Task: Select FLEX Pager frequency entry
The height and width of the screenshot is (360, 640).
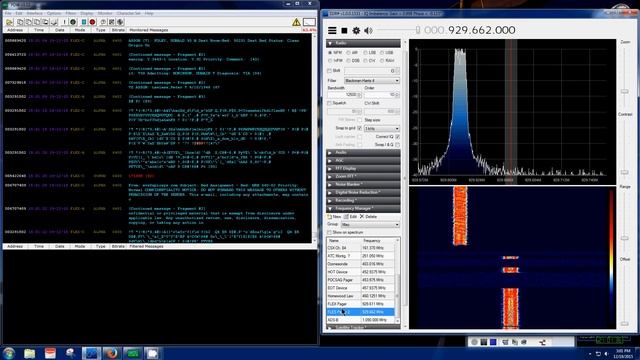Action: [x=361, y=304]
